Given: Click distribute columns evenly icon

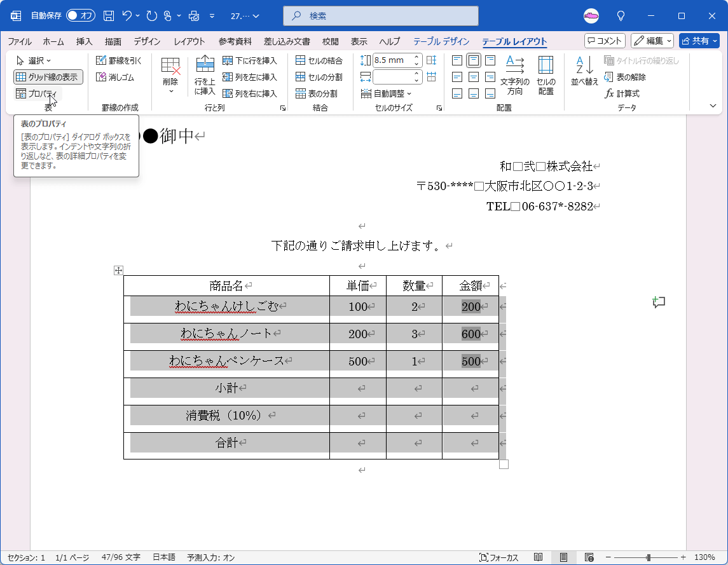Looking at the screenshot, I should pyautogui.click(x=431, y=77).
